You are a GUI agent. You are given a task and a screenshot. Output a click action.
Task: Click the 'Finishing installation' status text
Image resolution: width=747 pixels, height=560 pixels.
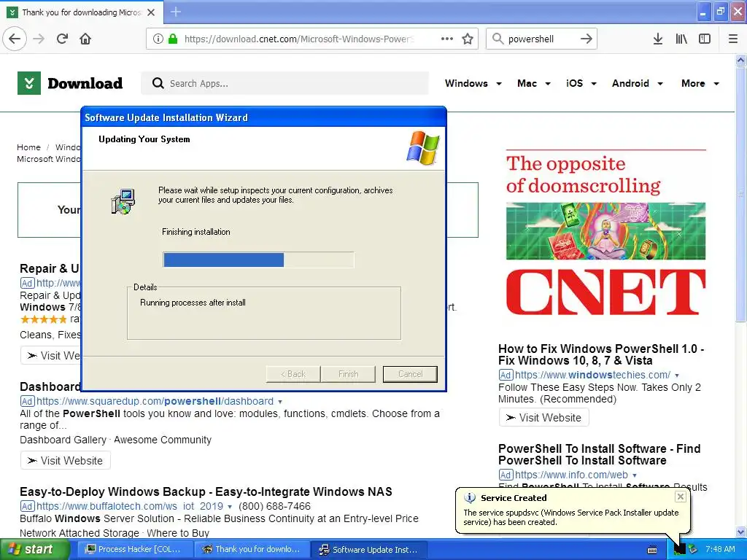point(196,232)
